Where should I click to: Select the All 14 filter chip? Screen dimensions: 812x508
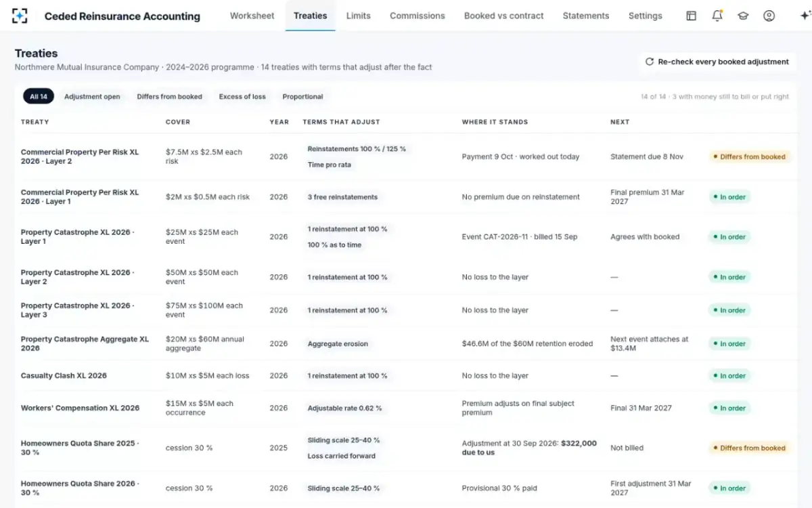coord(39,96)
